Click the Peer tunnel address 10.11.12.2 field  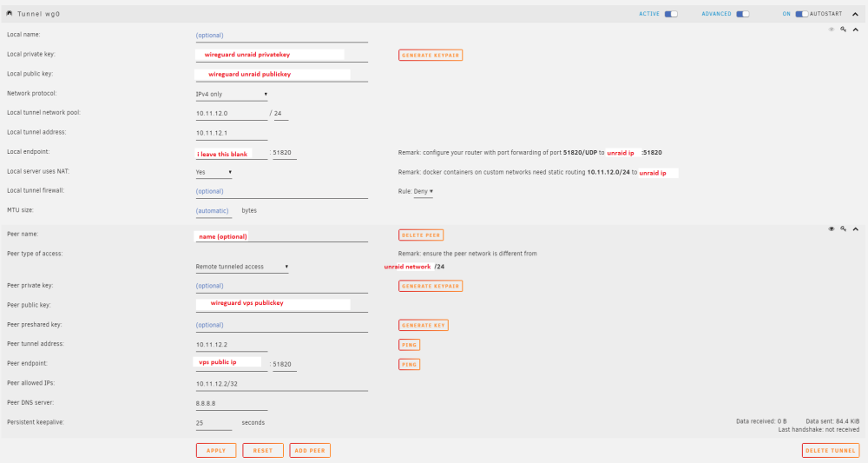pyautogui.click(x=232, y=345)
